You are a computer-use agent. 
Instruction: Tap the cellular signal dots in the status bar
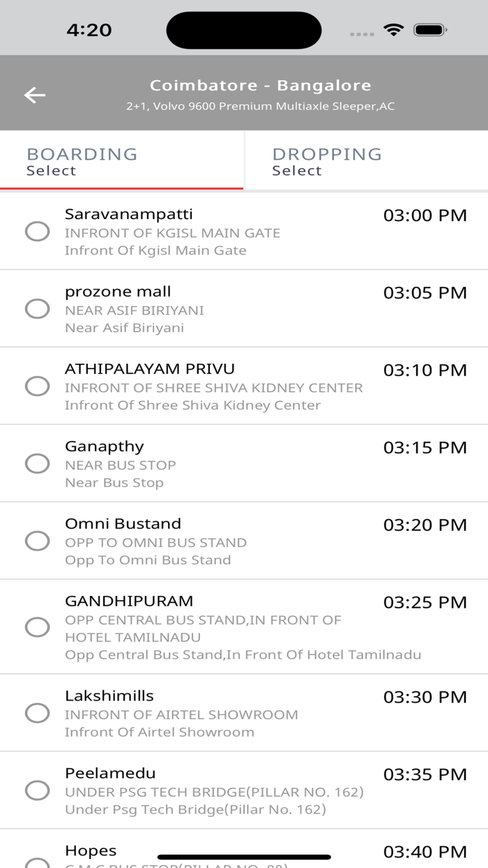point(362,32)
